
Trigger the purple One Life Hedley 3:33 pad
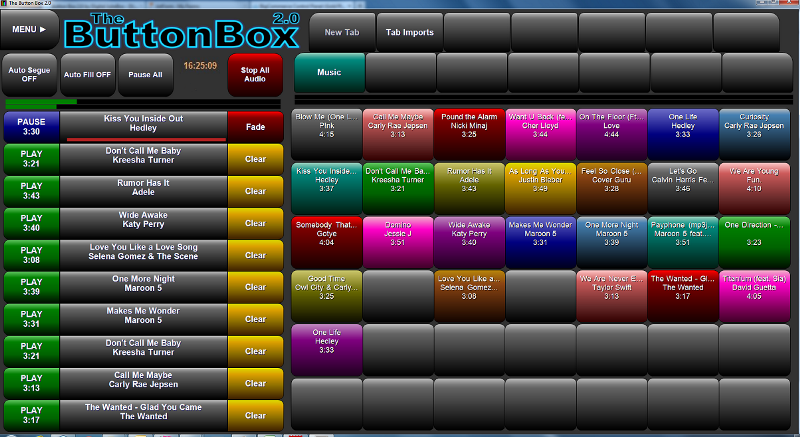pos(327,350)
